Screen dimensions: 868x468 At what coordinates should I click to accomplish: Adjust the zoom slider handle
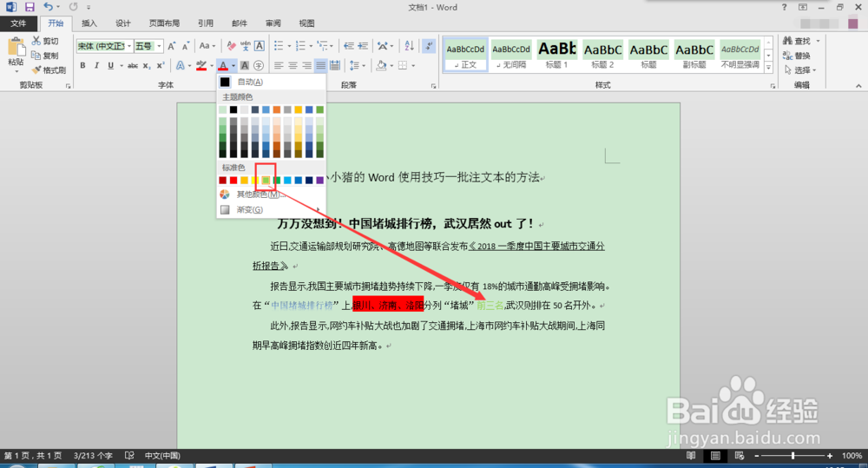792,455
